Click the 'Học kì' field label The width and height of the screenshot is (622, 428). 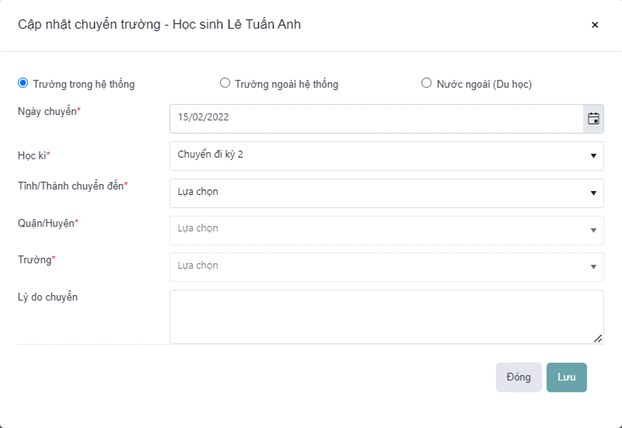(x=34, y=157)
